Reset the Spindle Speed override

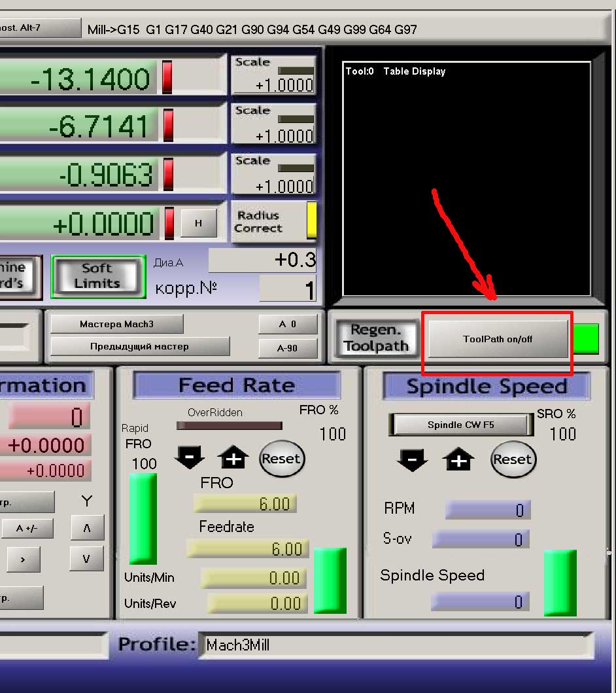[513, 459]
